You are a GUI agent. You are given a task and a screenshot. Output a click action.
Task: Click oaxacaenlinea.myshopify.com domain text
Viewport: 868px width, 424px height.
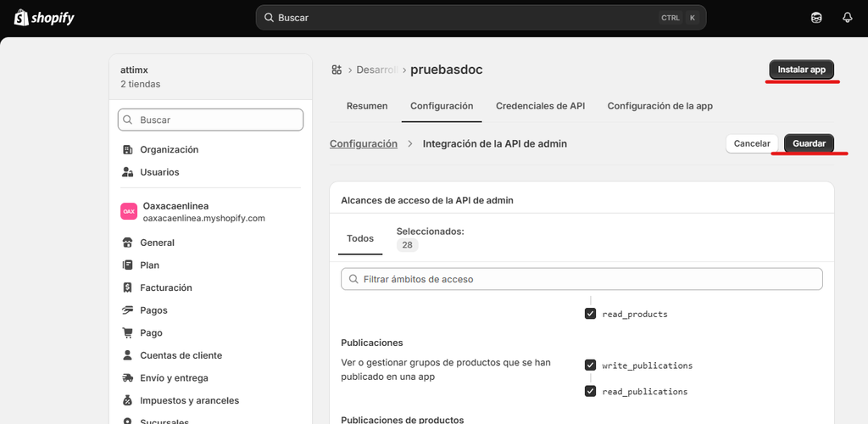(x=203, y=218)
